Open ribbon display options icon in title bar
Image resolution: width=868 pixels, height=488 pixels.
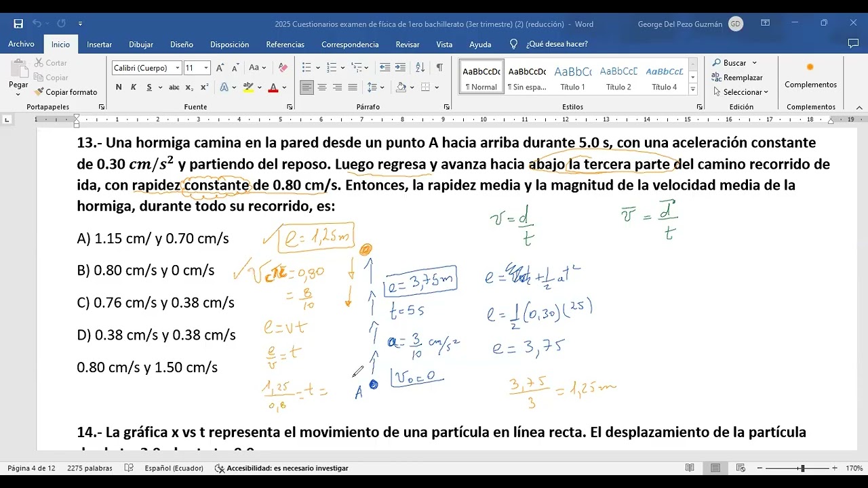tap(765, 23)
